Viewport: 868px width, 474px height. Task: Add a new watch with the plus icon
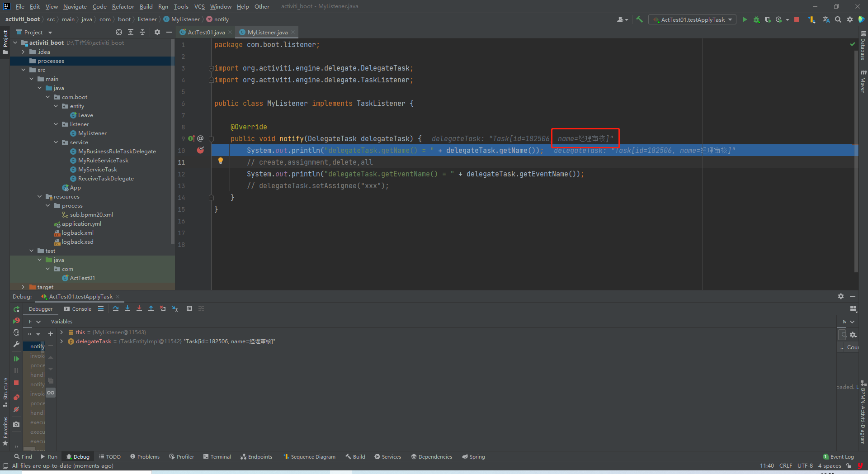coord(51,334)
